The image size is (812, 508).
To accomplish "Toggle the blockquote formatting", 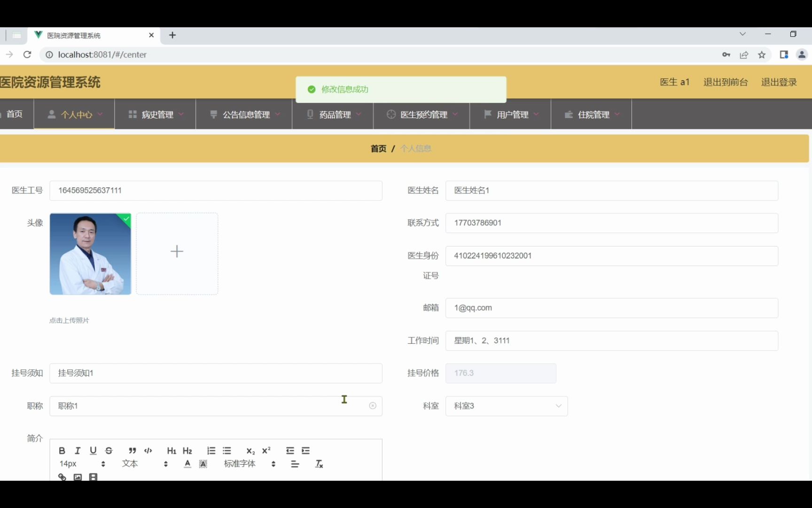I will point(132,450).
